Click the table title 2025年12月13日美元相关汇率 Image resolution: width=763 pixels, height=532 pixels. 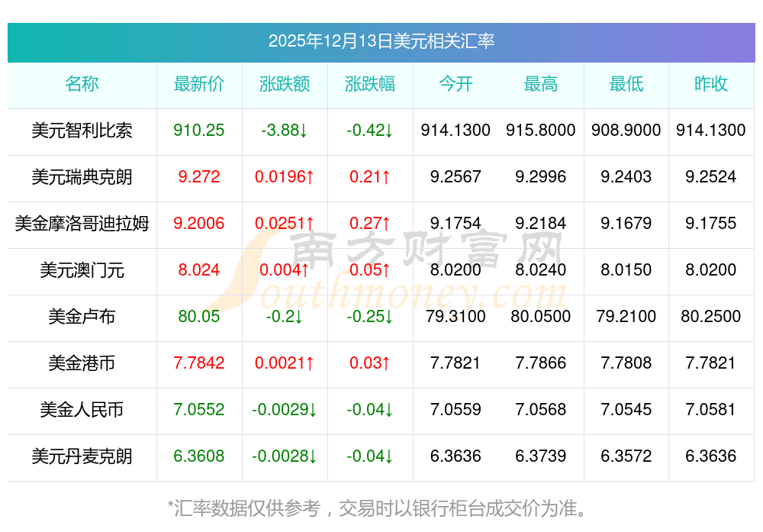click(x=381, y=41)
